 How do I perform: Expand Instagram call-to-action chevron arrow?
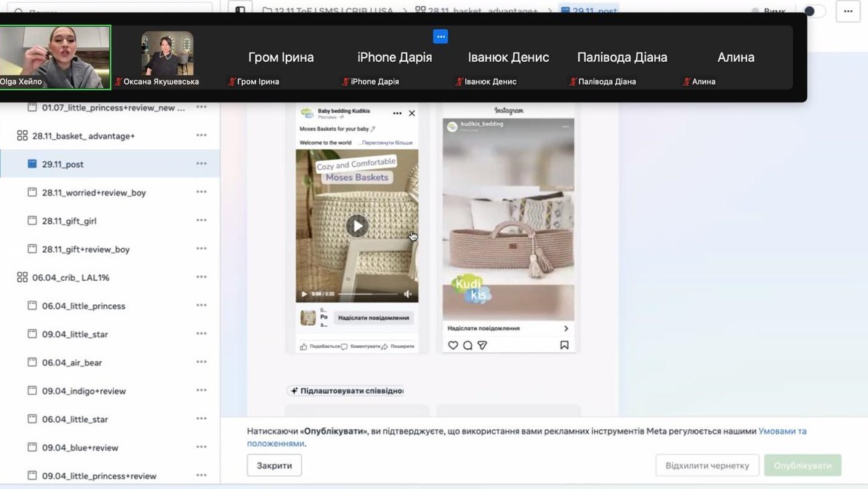566,328
